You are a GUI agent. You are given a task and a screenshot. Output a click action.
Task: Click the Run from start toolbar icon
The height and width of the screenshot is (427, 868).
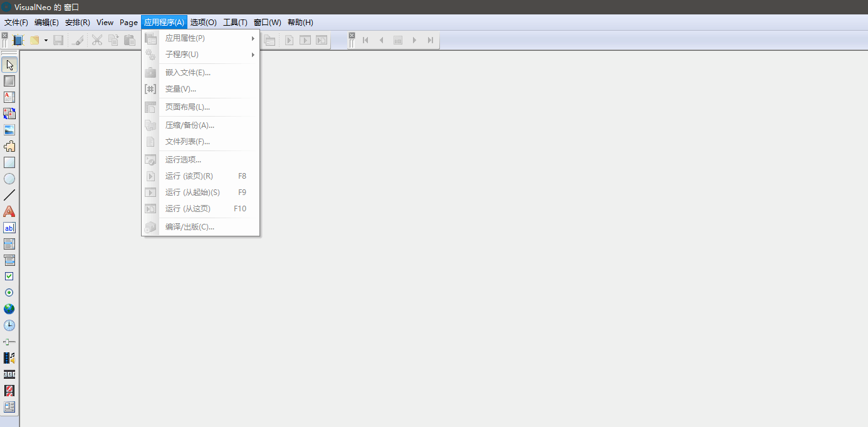305,40
